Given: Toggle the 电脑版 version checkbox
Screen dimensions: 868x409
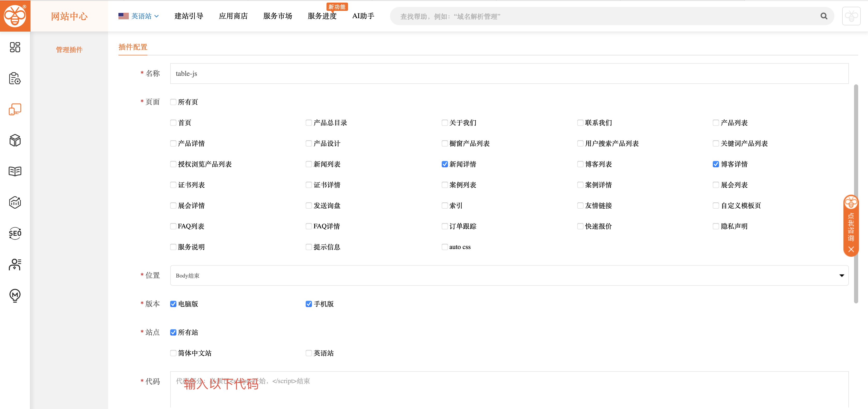Looking at the screenshot, I should click(x=173, y=304).
